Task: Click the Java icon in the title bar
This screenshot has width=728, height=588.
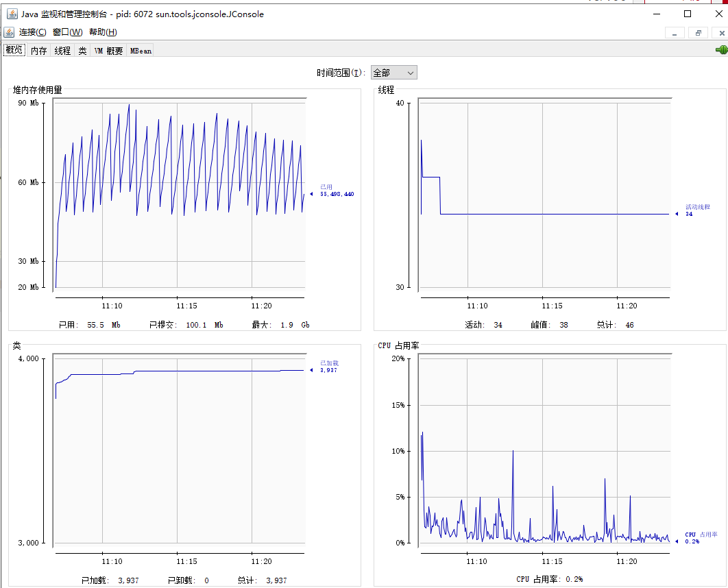Action: pyautogui.click(x=12, y=14)
